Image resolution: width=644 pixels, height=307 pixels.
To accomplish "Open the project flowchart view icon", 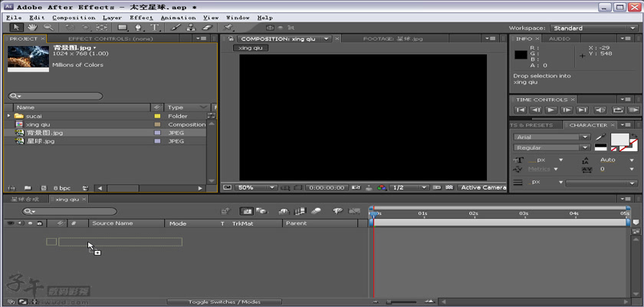I will (211, 116).
